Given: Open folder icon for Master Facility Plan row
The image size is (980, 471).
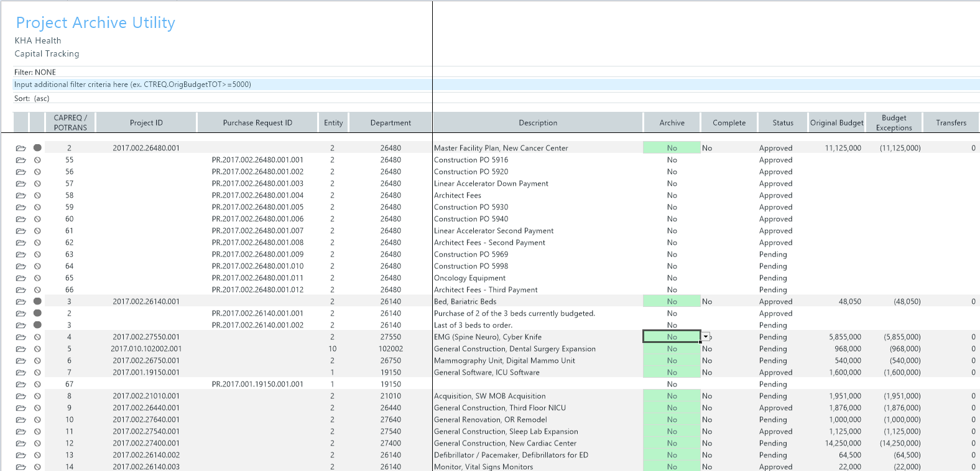Looking at the screenshot, I should pos(21,148).
